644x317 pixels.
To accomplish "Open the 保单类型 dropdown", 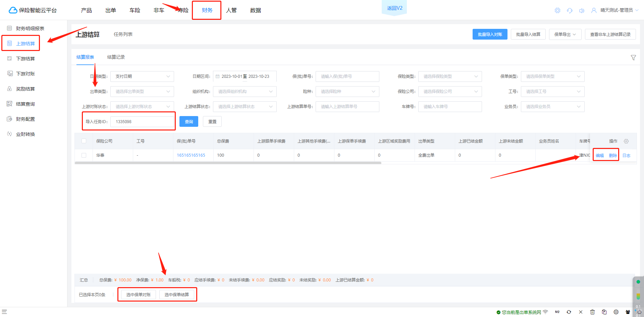I will point(552,76).
